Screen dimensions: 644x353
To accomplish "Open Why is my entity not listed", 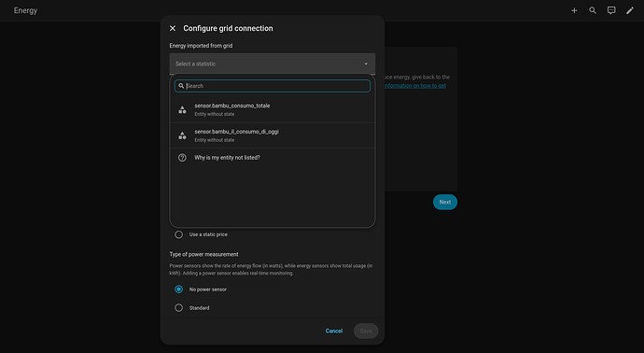I will click(x=273, y=158).
